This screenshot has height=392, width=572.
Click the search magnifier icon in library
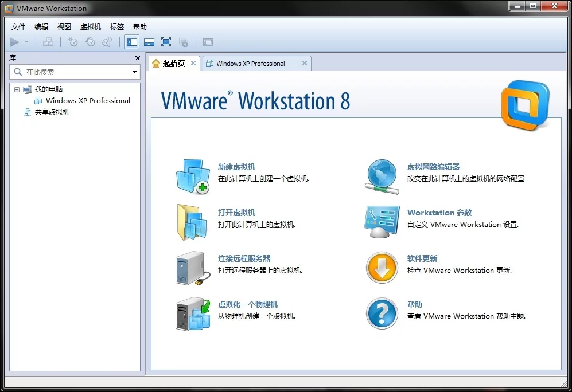[x=18, y=72]
